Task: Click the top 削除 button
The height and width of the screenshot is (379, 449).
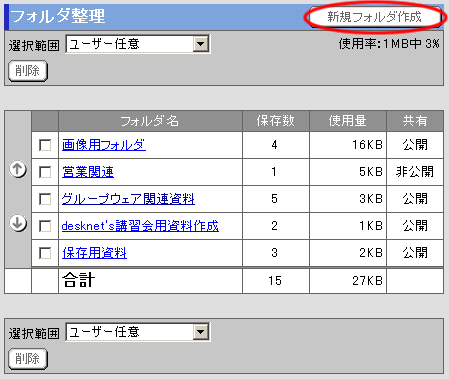Action: pos(28,71)
